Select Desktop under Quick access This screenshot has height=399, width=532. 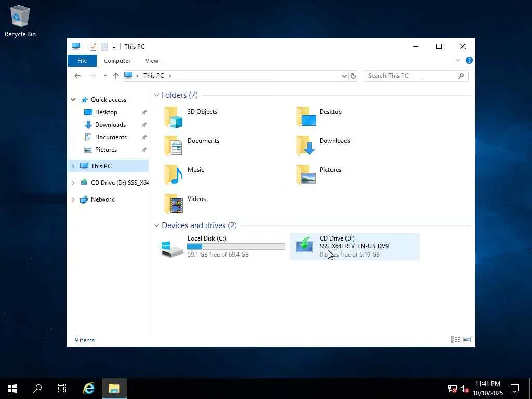(106, 112)
